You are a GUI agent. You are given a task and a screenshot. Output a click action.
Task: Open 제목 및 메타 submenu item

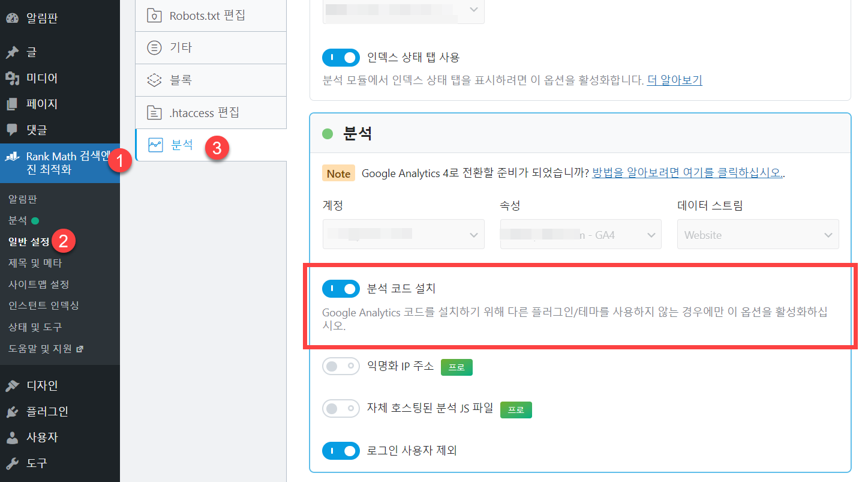[35, 263]
